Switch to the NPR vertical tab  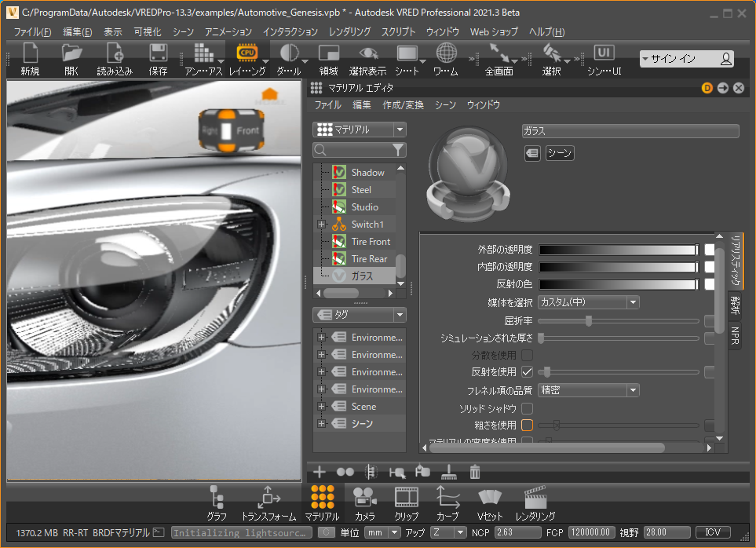[x=736, y=337]
